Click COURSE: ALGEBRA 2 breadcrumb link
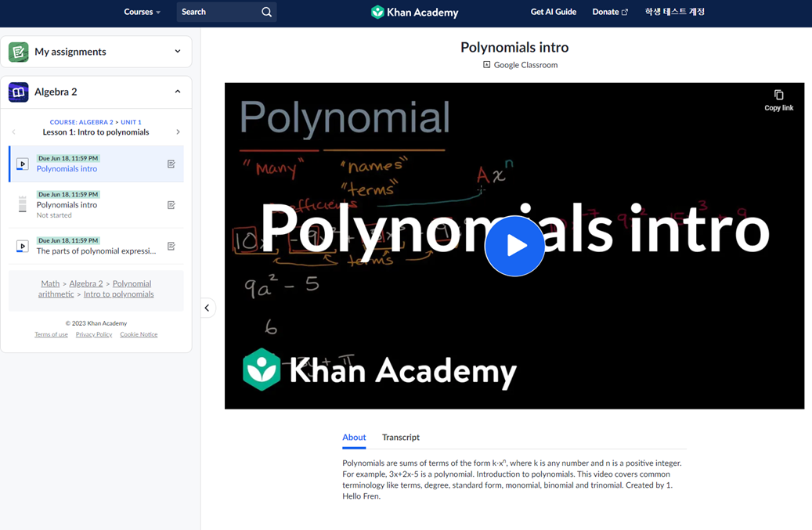The height and width of the screenshot is (530, 812). click(81, 122)
